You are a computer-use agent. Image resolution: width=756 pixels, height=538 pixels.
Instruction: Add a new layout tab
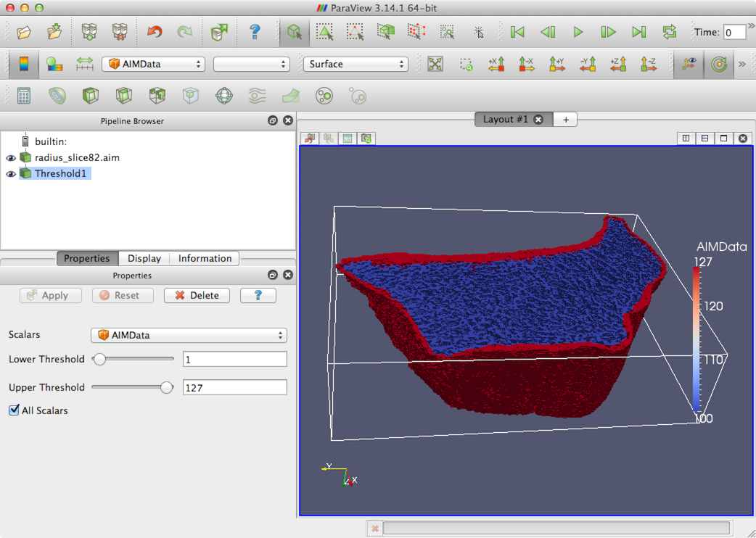pos(566,120)
